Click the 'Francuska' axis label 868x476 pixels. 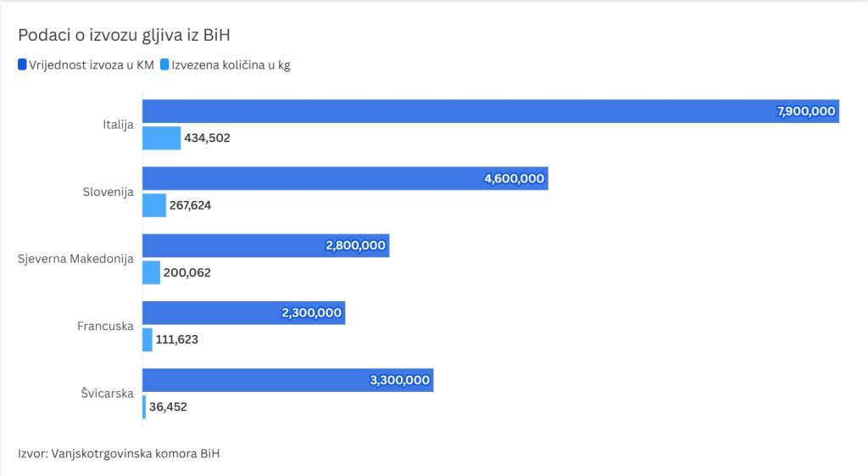pos(105,326)
